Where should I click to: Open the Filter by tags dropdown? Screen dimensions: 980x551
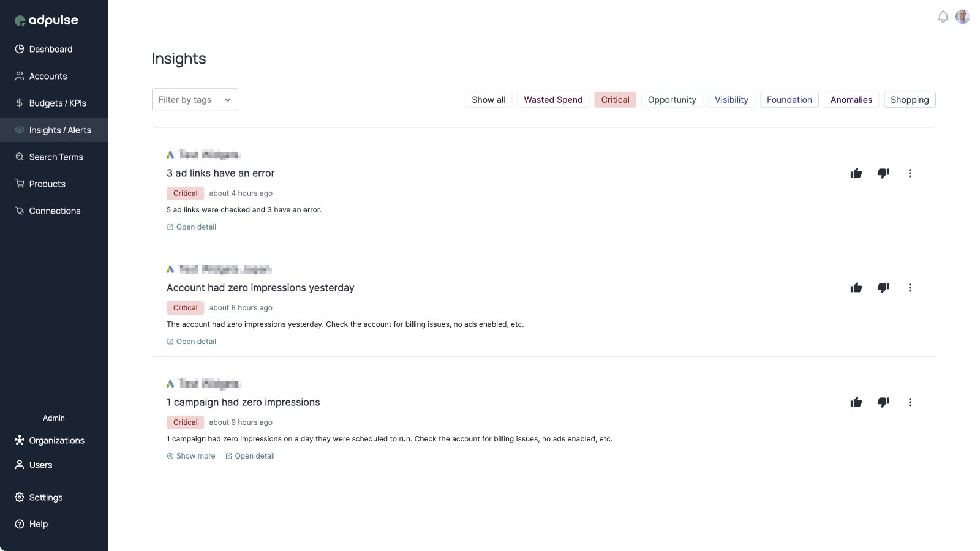tap(195, 100)
